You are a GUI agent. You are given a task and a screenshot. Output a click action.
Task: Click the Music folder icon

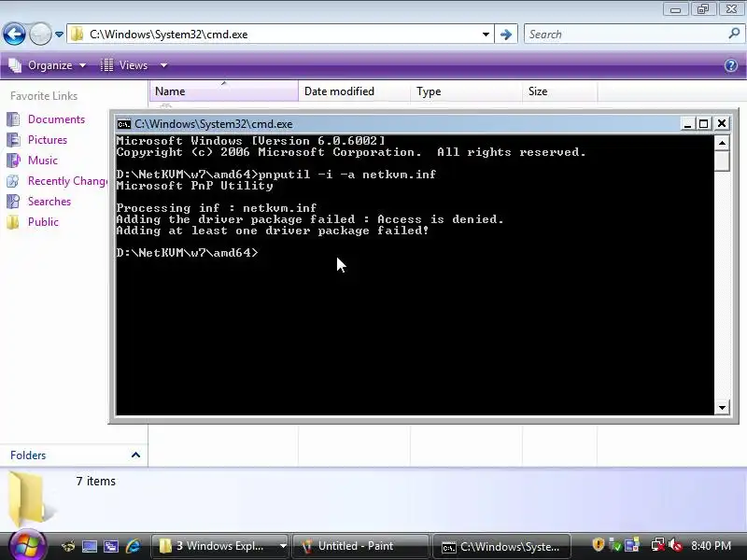pyautogui.click(x=13, y=160)
